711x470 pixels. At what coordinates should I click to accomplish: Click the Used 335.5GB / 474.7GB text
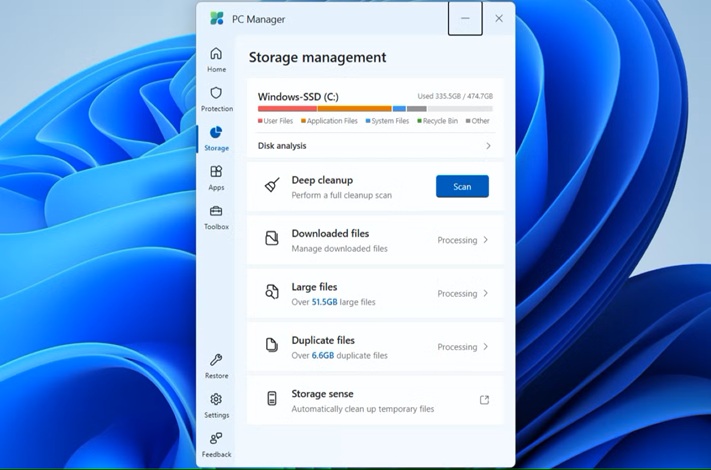[455, 96]
